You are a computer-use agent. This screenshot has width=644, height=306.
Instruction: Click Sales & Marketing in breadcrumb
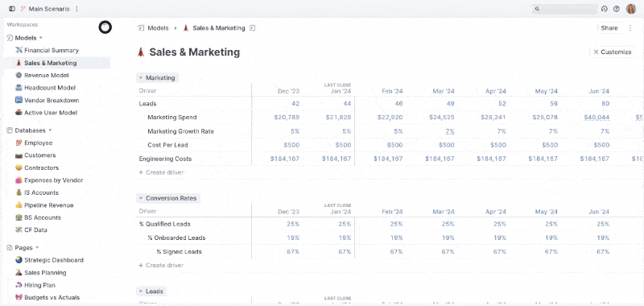(218, 28)
